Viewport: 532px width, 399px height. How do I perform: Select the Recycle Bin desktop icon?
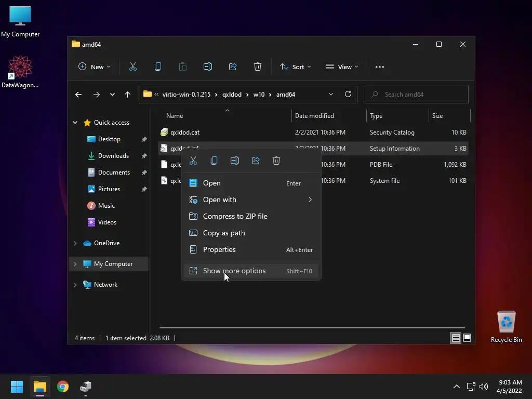click(x=506, y=326)
